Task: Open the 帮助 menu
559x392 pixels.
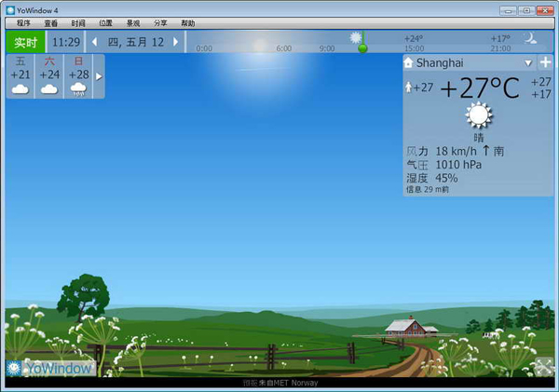Action: tap(188, 23)
